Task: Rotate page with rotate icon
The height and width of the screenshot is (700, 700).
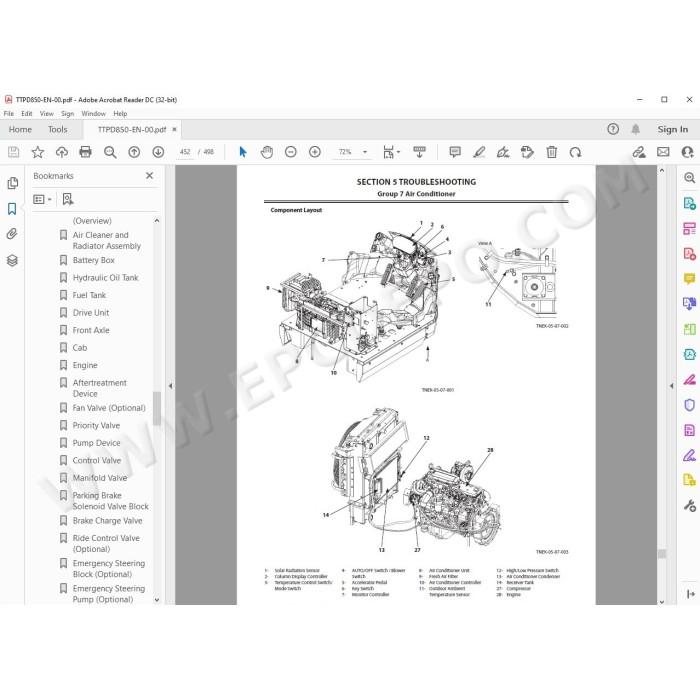Action: click(x=575, y=152)
